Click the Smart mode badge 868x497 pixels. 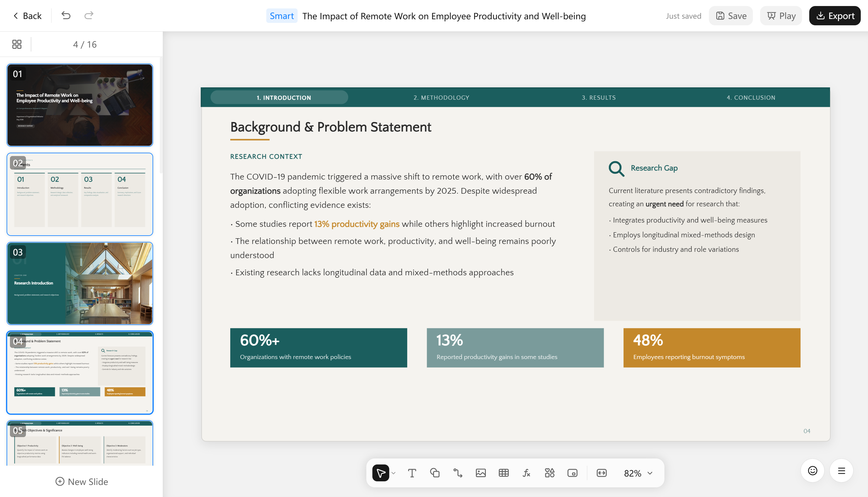[x=281, y=16]
